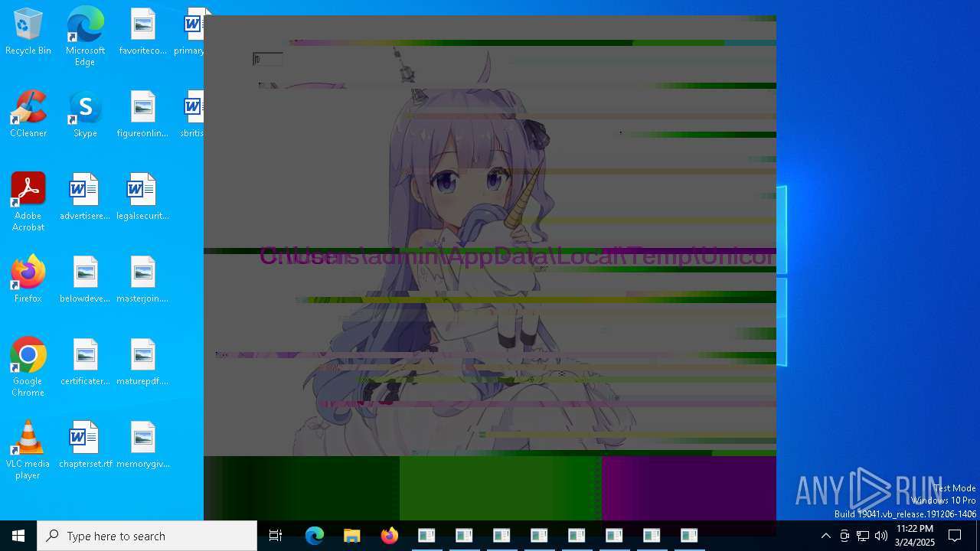Open the Action Center notifications icon
This screenshot has height=551, width=980.
pos(955,536)
